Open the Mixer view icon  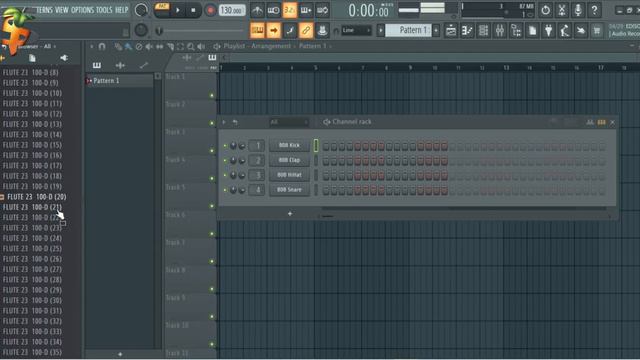[x=500, y=30]
